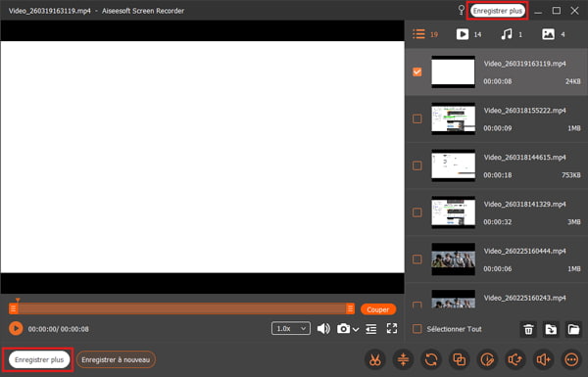Import file into recording list
This screenshot has width=588, height=377.
tap(551, 329)
